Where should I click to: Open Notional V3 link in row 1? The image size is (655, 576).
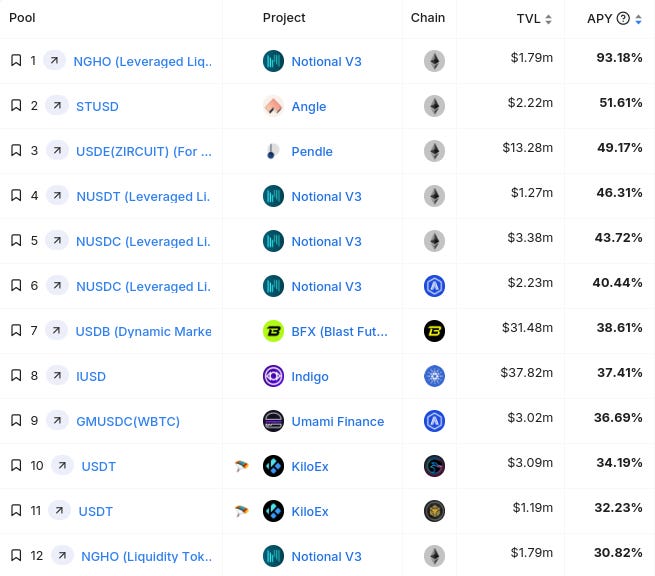pos(326,61)
